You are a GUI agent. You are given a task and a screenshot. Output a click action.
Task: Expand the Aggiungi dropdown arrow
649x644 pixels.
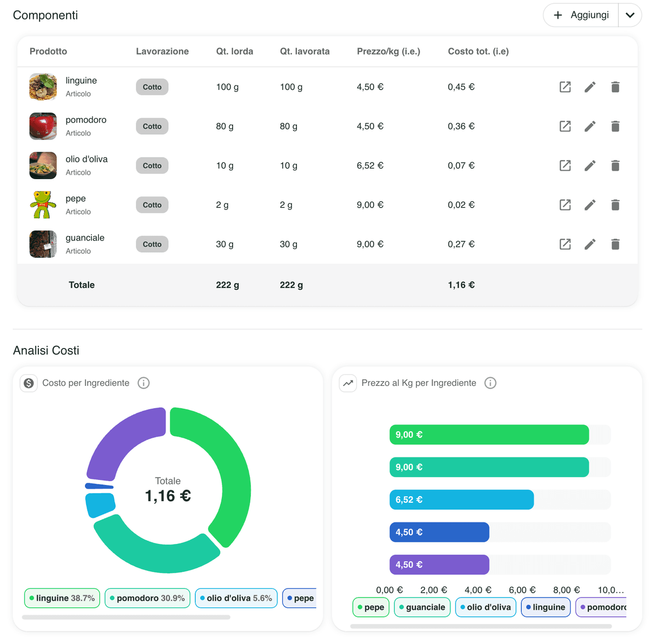[630, 15]
